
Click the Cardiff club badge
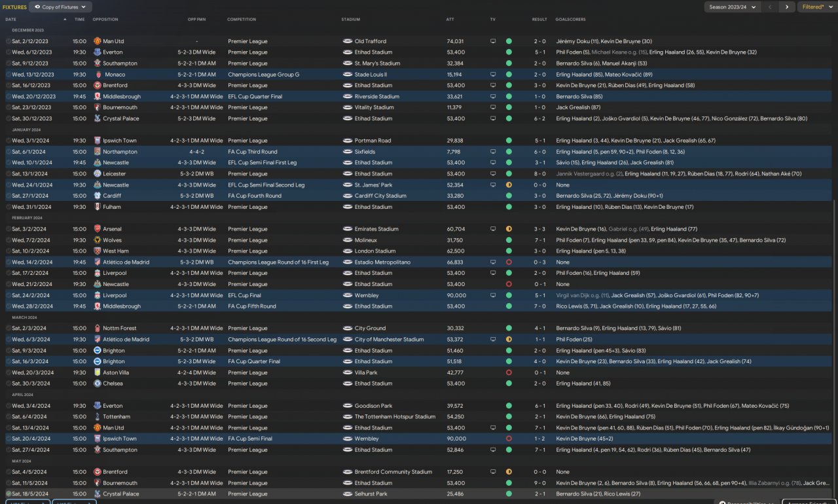click(98, 196)
